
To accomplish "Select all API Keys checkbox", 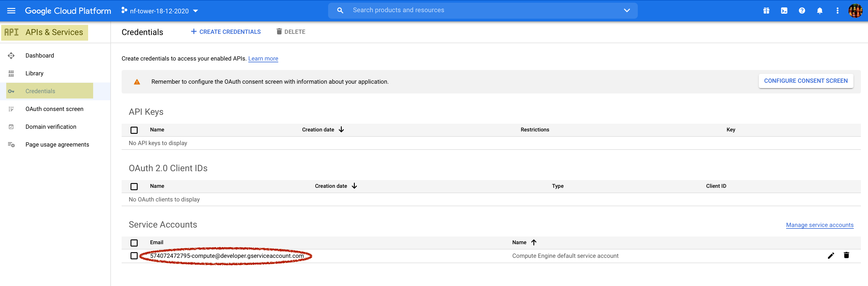I will pos(134,130).
